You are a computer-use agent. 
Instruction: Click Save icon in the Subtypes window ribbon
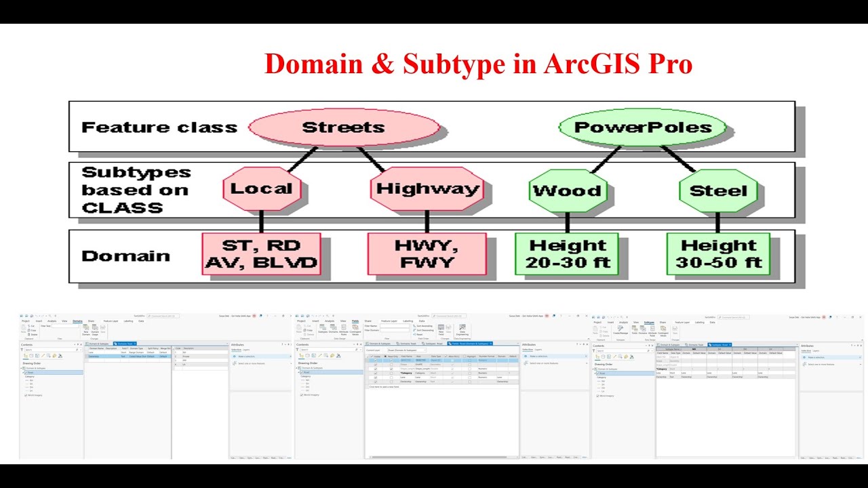click(675, 329)
